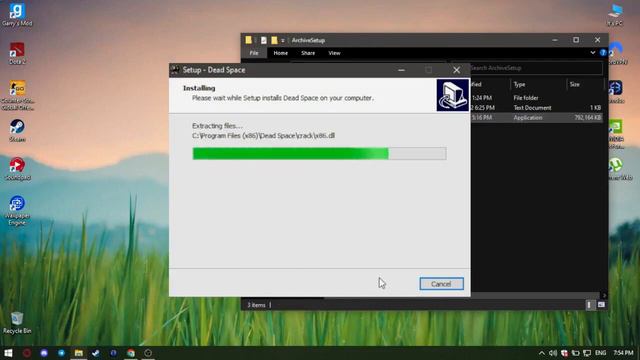Minimize the Dead Space setup window
The width and height of the screenshot is (640, 360).
point(401,70)
